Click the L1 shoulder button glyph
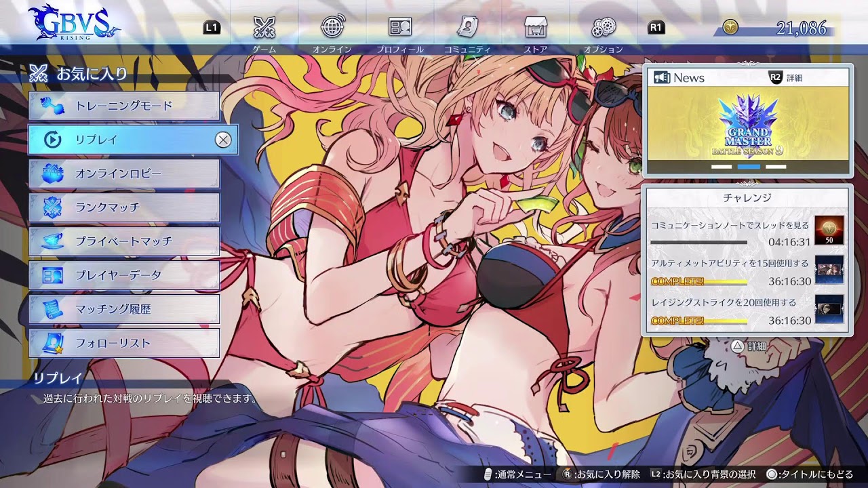 (x=212, y=28)
